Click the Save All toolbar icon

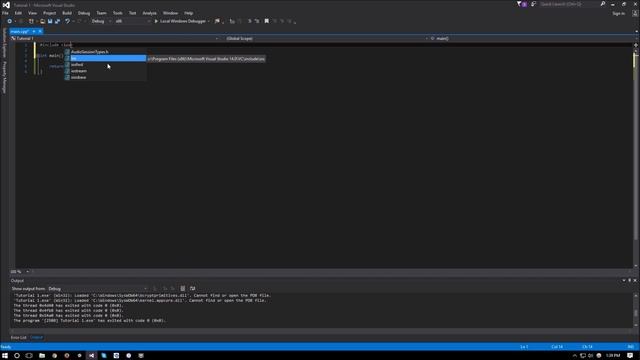57,21
